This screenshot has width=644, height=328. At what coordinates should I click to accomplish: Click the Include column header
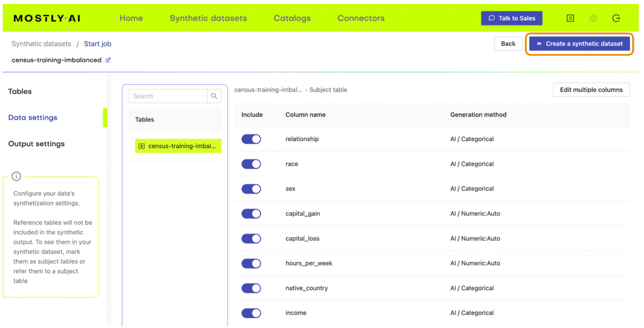pos(252,115)
